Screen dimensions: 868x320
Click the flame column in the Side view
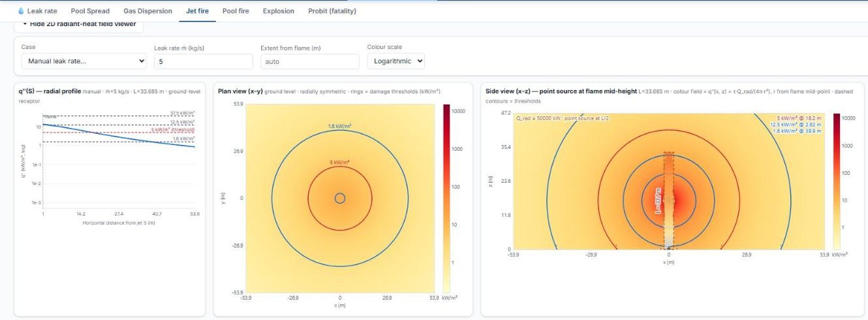click(668, 200)
